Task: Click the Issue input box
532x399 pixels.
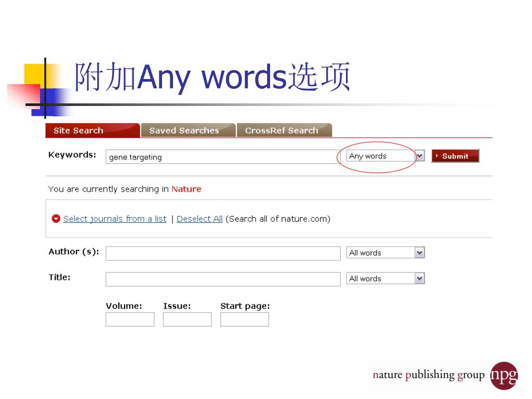Action: (x=187, y=320)
